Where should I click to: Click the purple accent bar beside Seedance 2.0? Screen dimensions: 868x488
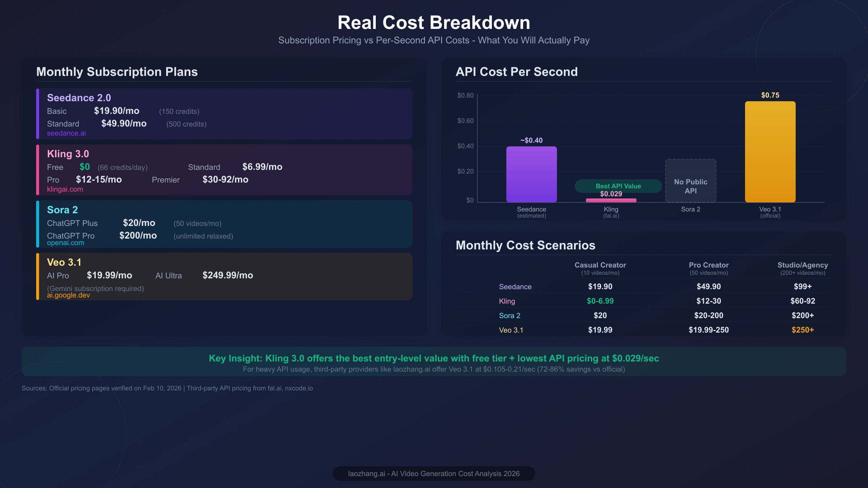coord(37,114)
